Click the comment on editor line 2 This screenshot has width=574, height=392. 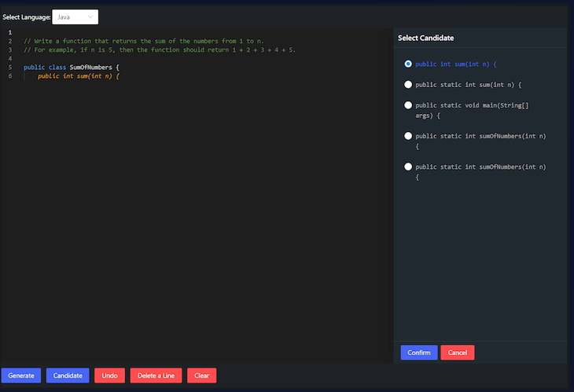143,41
